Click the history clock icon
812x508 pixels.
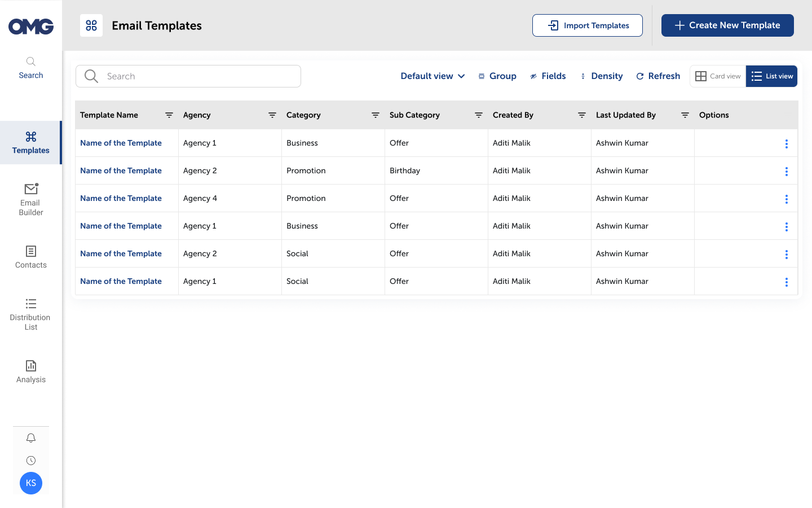coord(31,461)
